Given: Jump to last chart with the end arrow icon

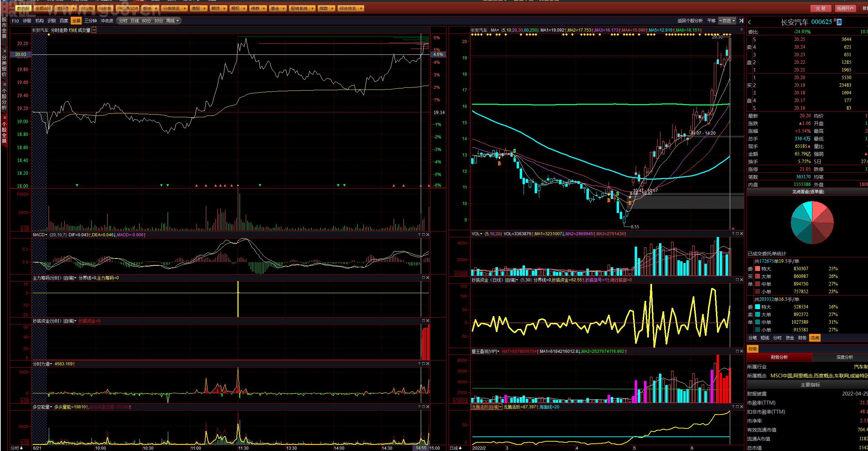Looking at the screenshot, I should point(741,21).
